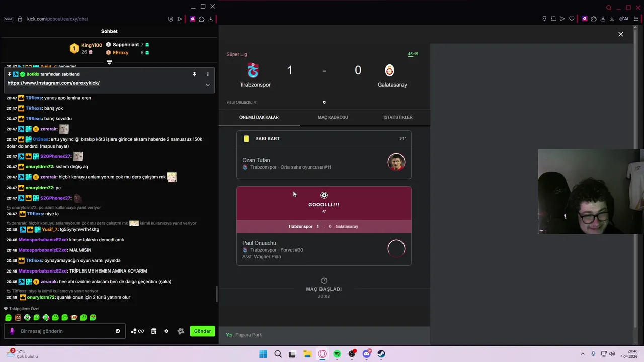Open Steam from the taskbar
644x362 pixels.
click(381, 354)
